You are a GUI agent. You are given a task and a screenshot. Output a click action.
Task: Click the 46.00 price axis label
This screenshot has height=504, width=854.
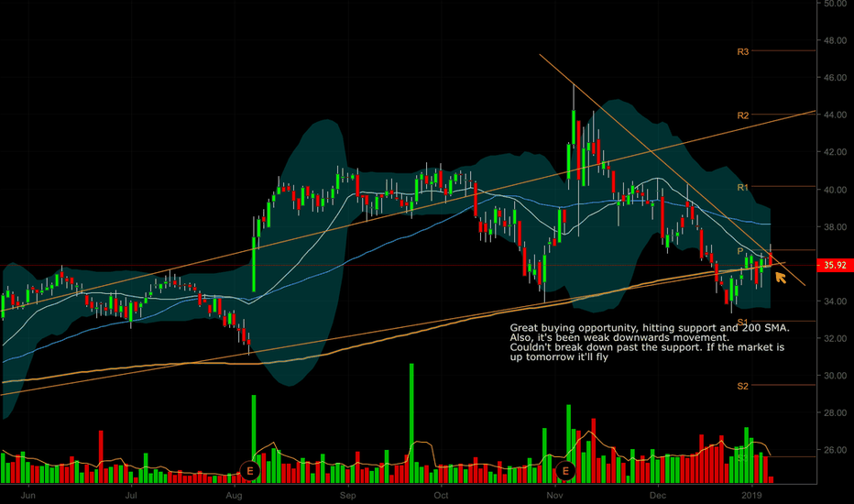(835, 77)
